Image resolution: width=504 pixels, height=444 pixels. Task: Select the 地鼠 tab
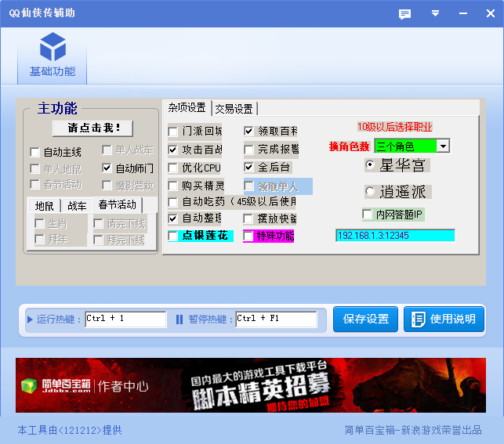pos(44,206)
